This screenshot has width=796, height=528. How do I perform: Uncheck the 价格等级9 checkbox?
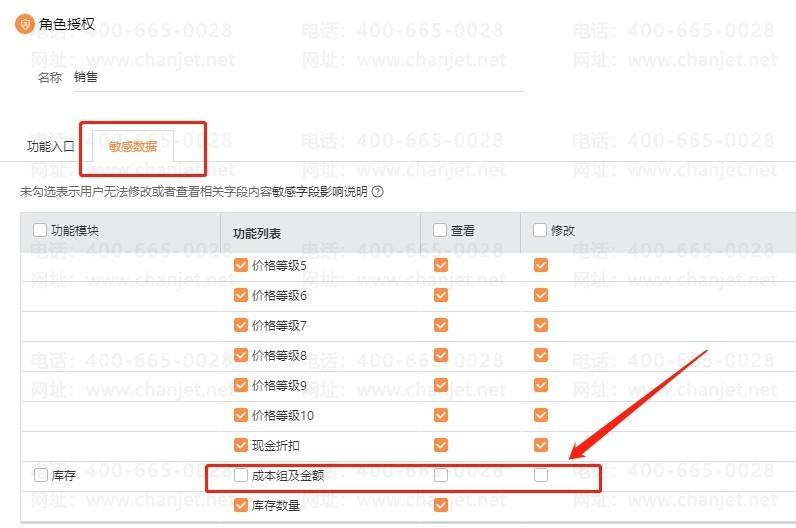(240, 385)
